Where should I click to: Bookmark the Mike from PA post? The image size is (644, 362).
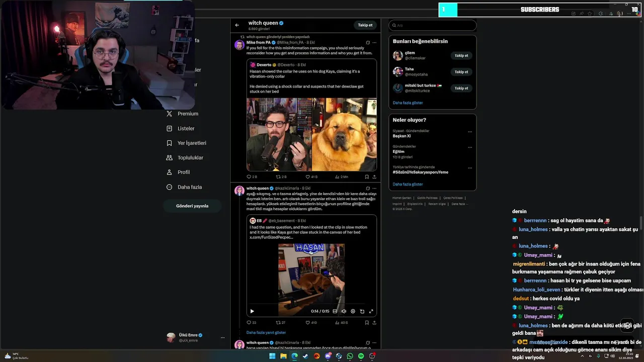tap(367, 177)
